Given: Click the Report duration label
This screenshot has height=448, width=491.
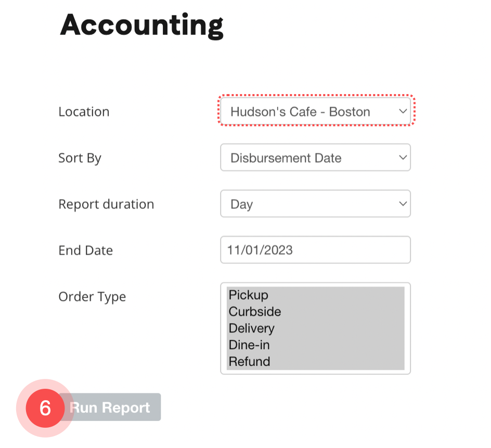Looking at the screenshot, I should (x=106, y=204).
